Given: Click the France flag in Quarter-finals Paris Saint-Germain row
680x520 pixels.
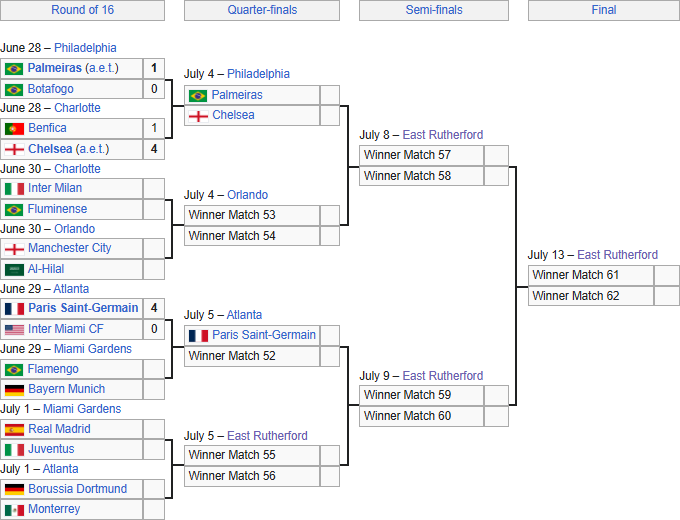Looking at the screenshot, I should pos(198,336).
